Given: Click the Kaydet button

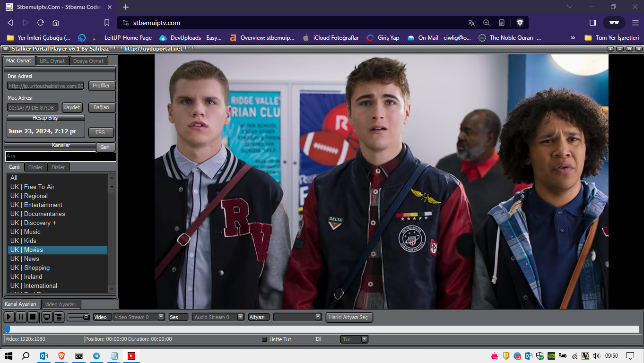Looking at the screenshot, I should click(72, 107).
